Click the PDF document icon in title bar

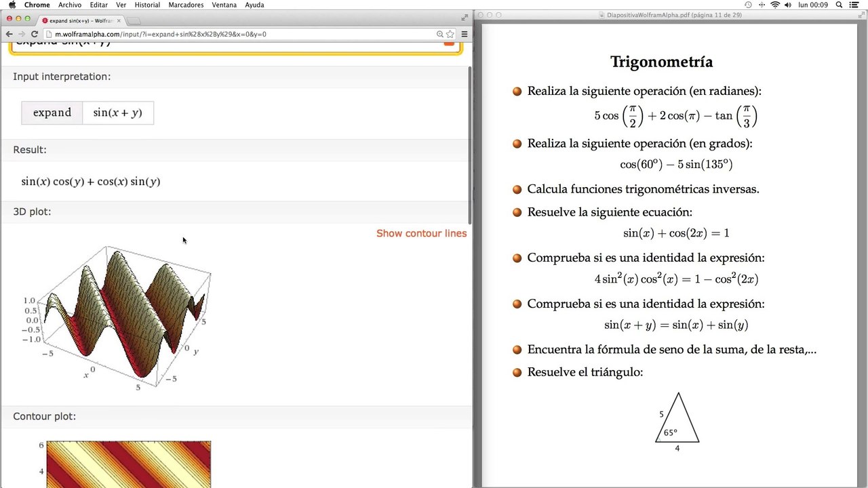tap(603, 15)
